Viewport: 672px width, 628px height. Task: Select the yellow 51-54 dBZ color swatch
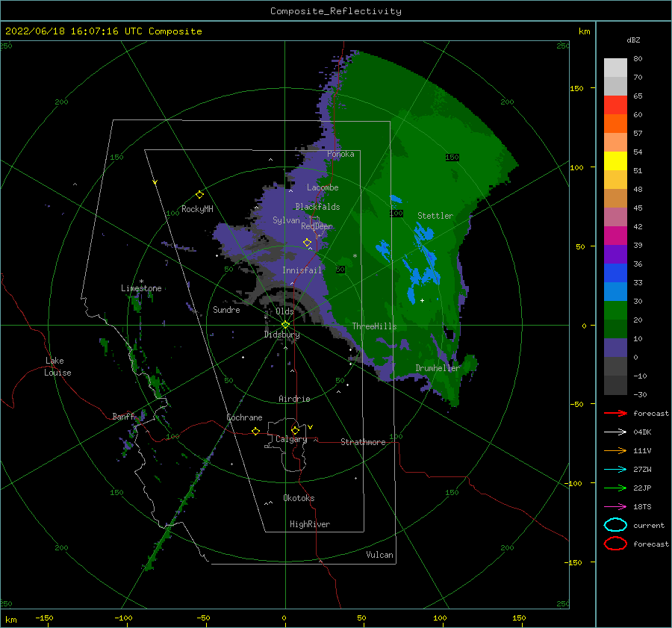615,161
